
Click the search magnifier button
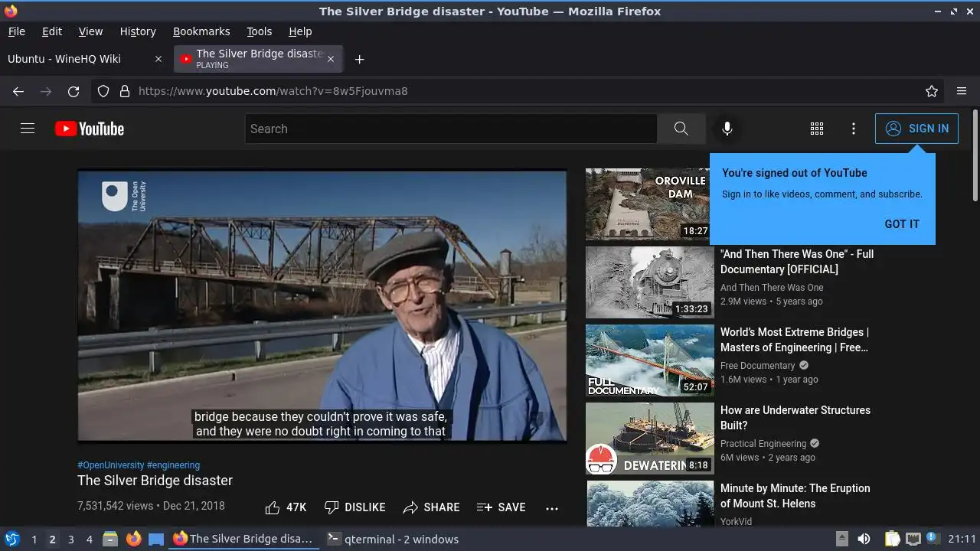coord(681,129)
